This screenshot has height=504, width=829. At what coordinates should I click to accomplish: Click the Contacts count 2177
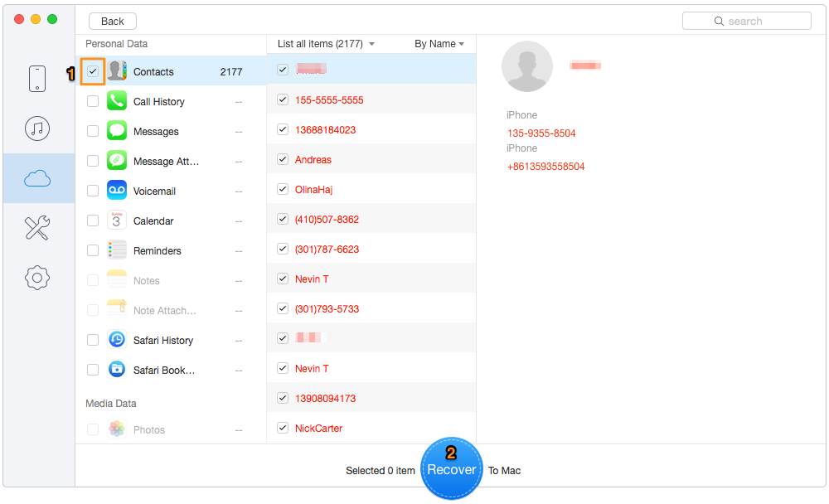[231, 72]
